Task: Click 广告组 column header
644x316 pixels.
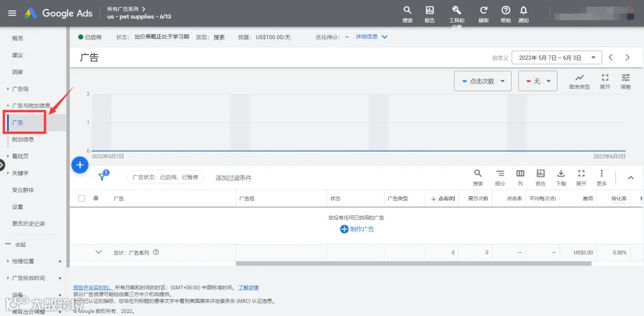Action: (x=247, y=199)
